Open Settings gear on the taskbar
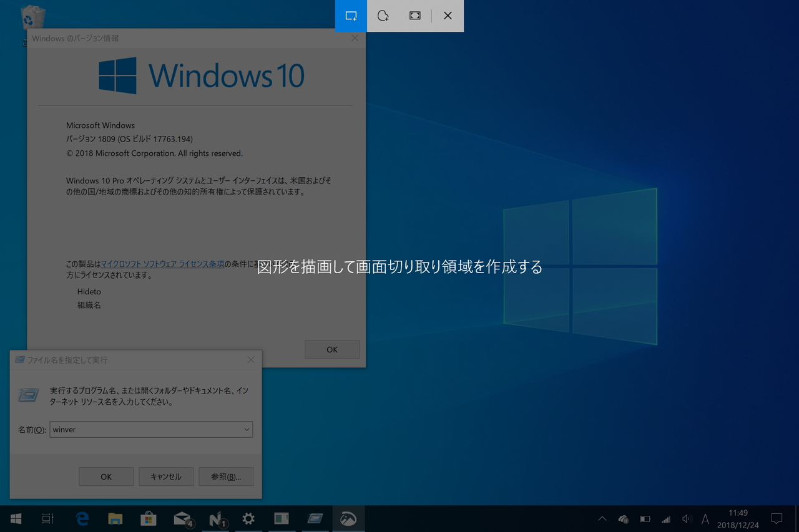The image size is (799, 532). (248, 518)
